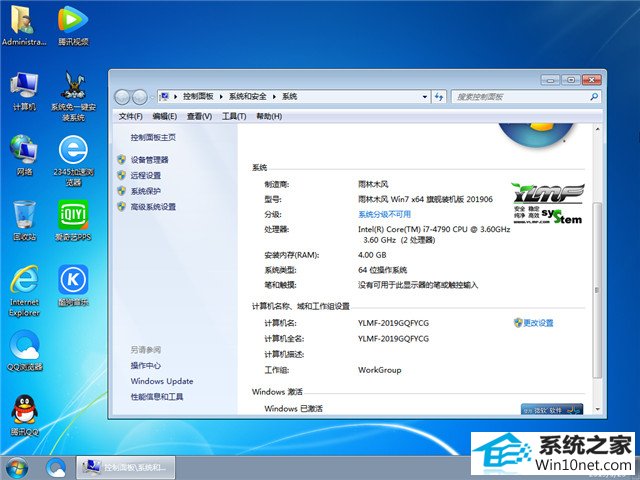Click the 搜索控制面板 search box

tap(520, 97)
